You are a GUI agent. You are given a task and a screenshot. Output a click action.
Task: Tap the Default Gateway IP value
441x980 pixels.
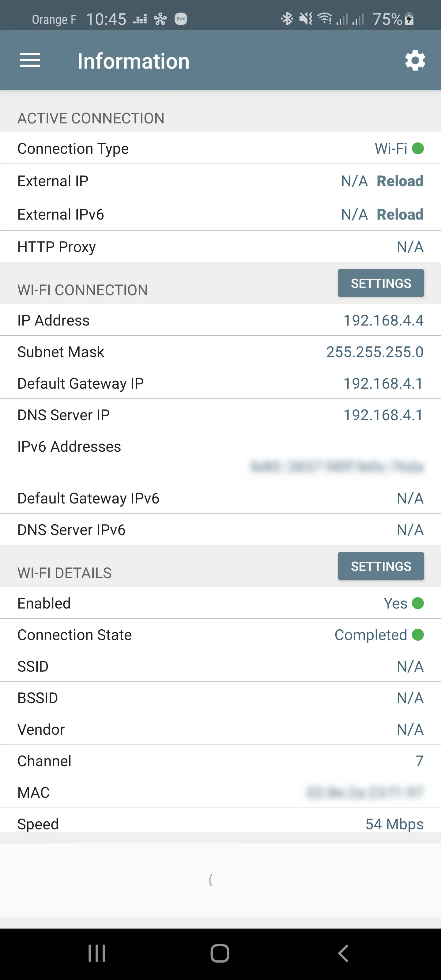tap(383, 383)
